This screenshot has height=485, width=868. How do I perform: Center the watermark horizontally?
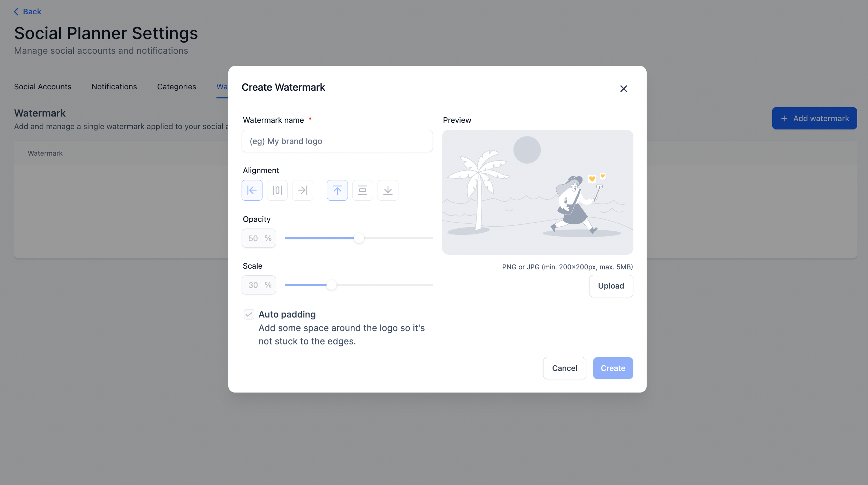277,190
